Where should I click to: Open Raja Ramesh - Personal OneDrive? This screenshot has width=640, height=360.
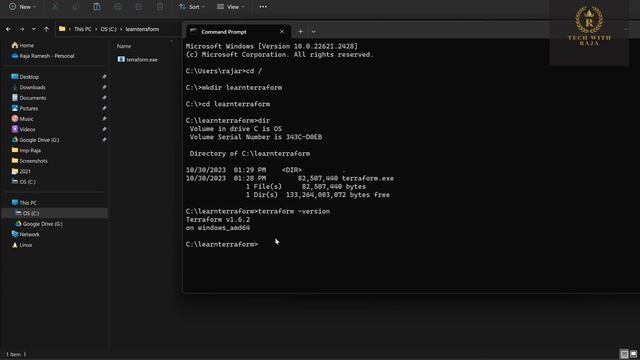(43, 56)
